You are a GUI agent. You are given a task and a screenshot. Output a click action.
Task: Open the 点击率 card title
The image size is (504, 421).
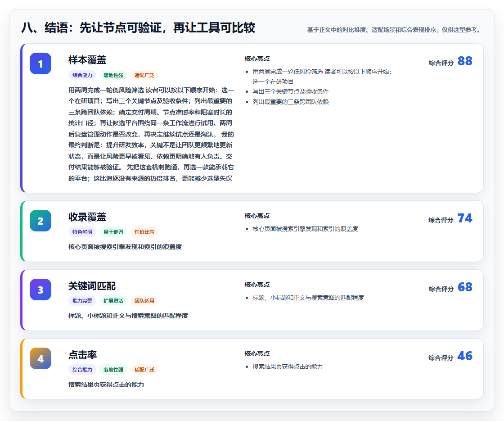[83, 354]
